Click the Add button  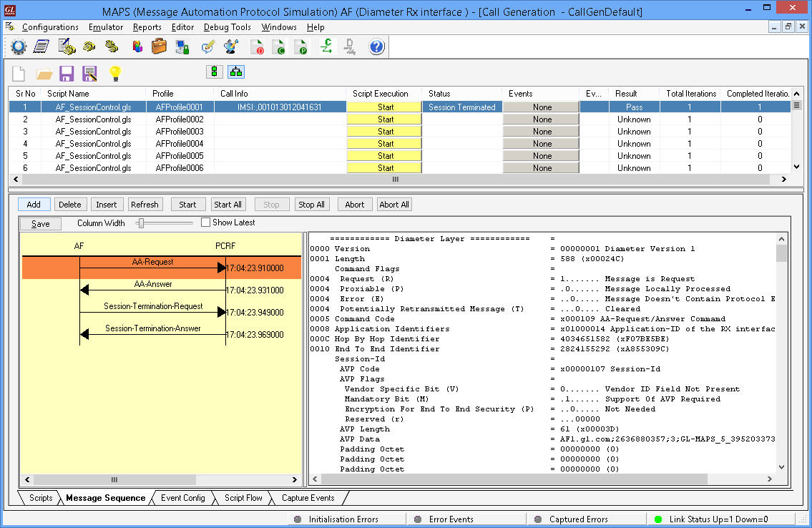(x=34, y=205)
